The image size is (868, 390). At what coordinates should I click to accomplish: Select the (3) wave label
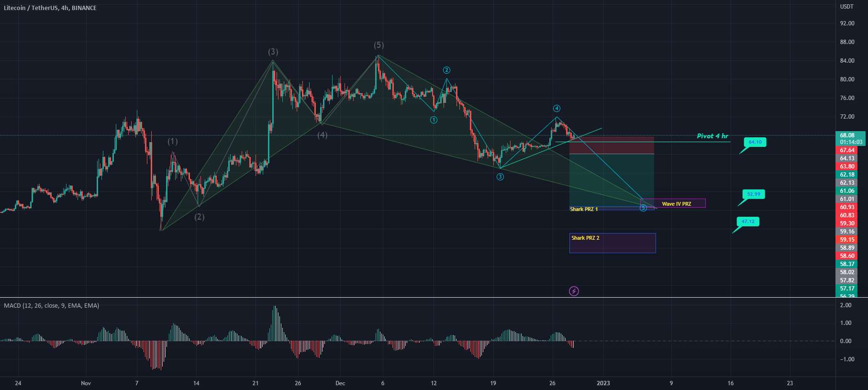(x=273, y=52)
